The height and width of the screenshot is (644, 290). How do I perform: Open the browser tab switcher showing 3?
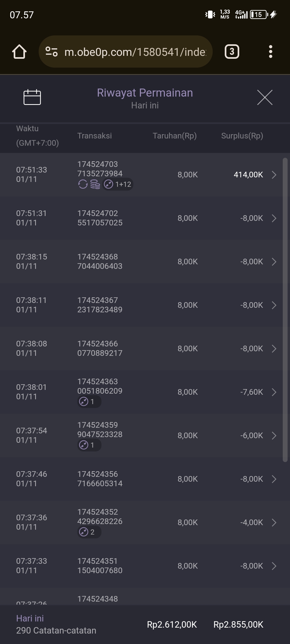point(232,52)
